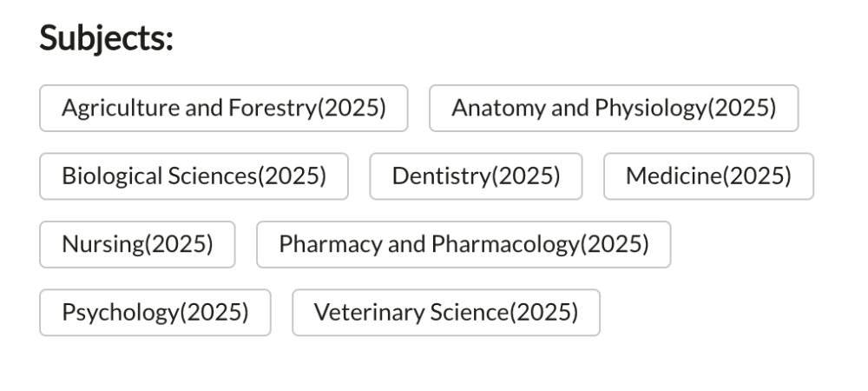This screenshot has width=868, height=391.
Task: View Veterinary Science 2025 results
Action: pos(445,312)
